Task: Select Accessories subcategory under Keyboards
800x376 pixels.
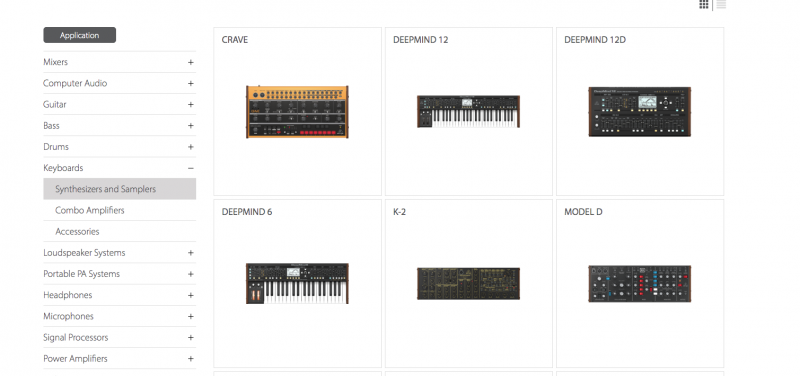Action: click(78, 232)
